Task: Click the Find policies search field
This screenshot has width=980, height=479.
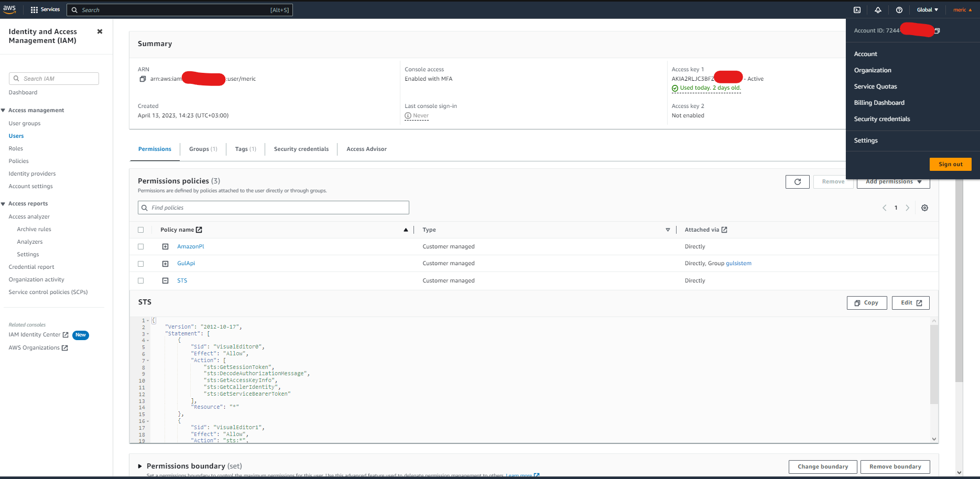Action: point(273,208)
